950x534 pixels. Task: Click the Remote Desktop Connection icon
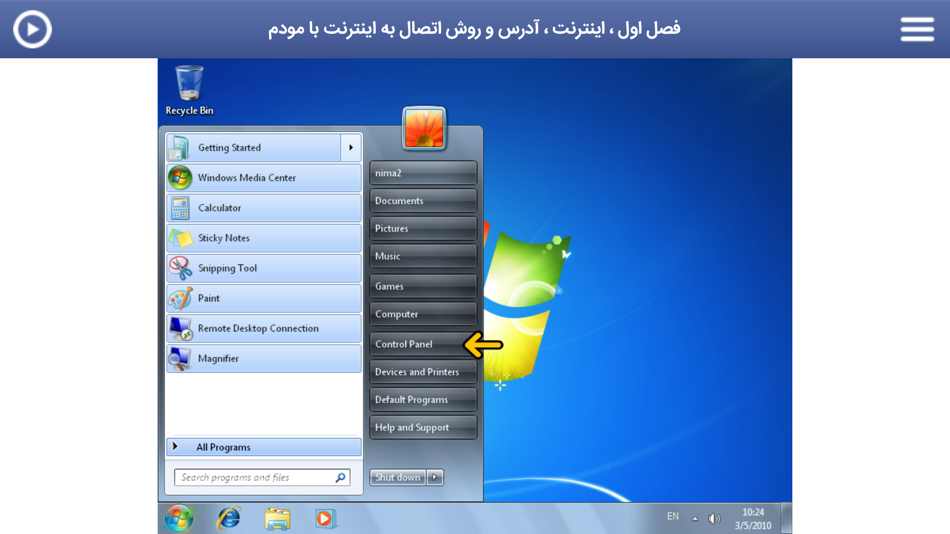pos(180,329)
